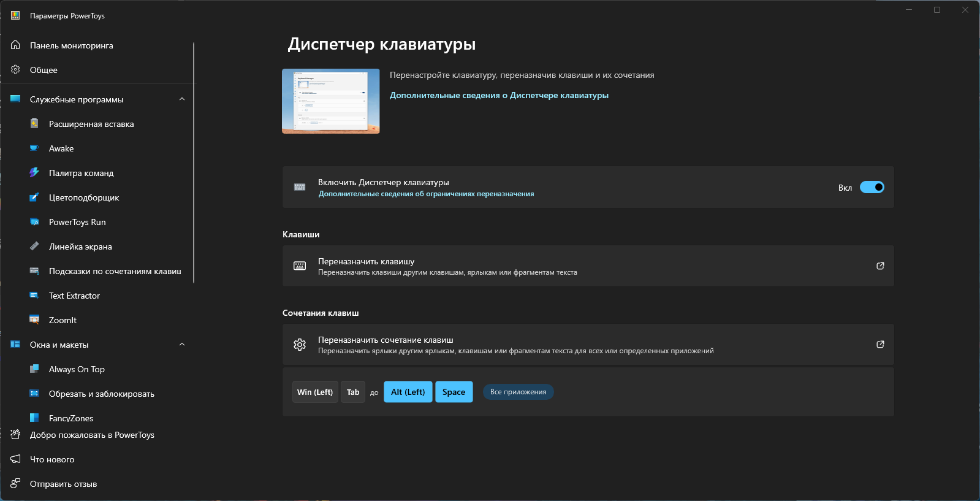Click the Utilities section icon

coord(15,99)
